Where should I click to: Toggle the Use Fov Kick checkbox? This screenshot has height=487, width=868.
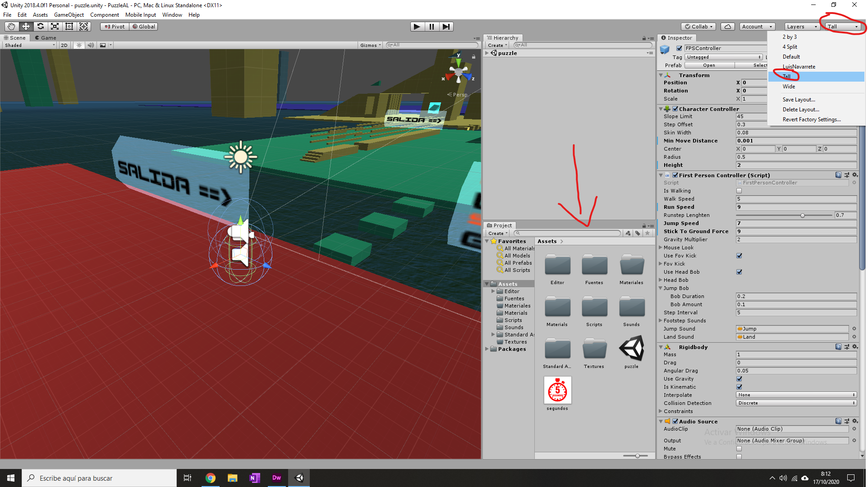pyautogui.click(x=739, y=256)
